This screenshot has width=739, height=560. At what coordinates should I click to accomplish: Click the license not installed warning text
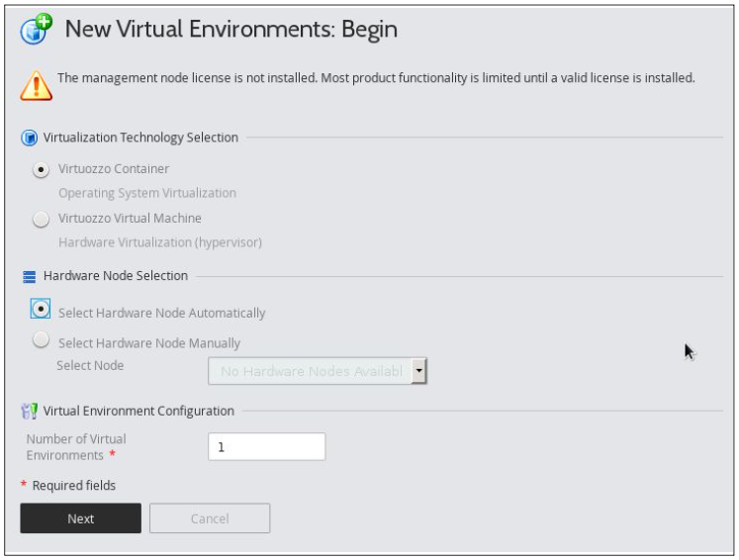click(x=376, y=78)
